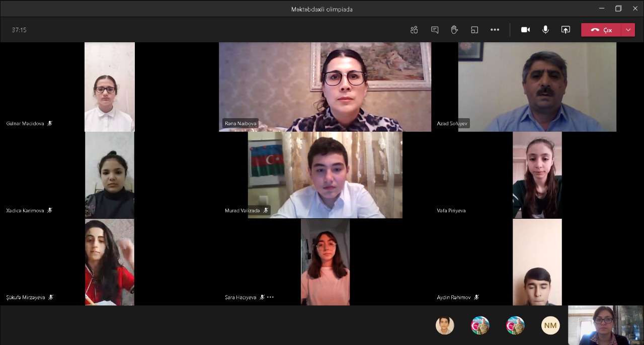Click muted mic icon beside Gülnar Məcidova
The height and width of the screenshot is (345, 644).
(50, 123)
